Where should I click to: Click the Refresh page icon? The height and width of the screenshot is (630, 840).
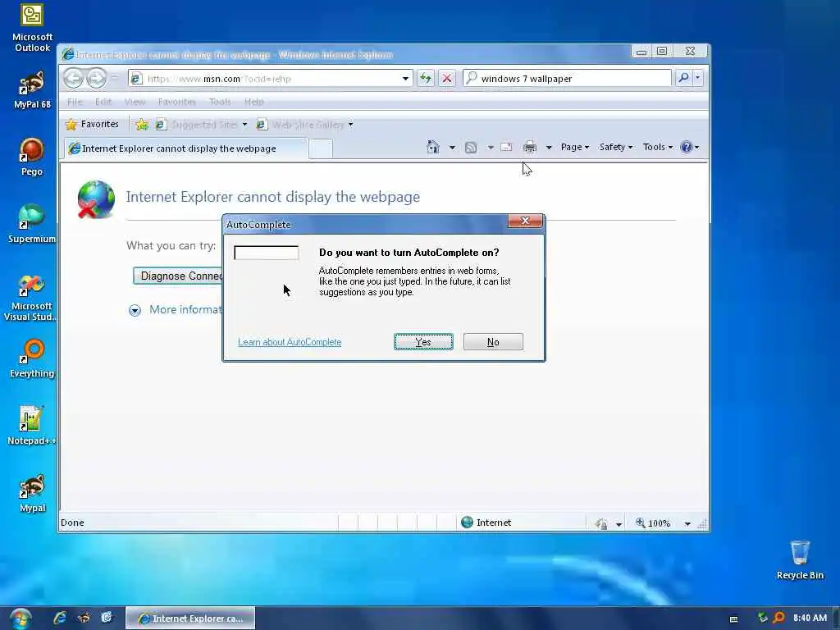(x=426, y=78)
